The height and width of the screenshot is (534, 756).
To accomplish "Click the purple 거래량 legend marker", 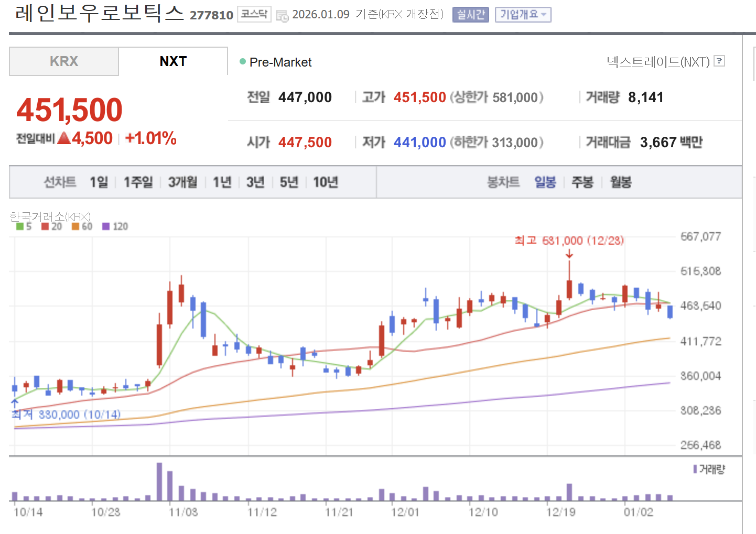I will click(695, 469).
